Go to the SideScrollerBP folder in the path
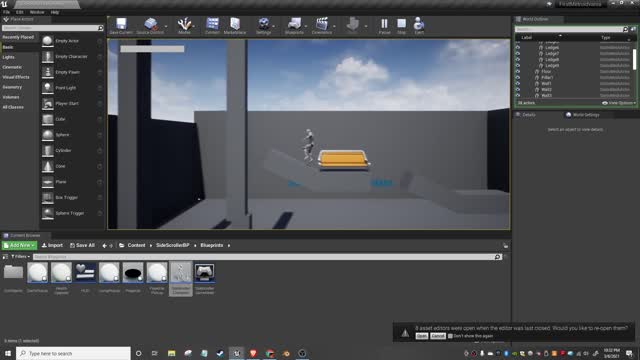 (x=173, y=245)
